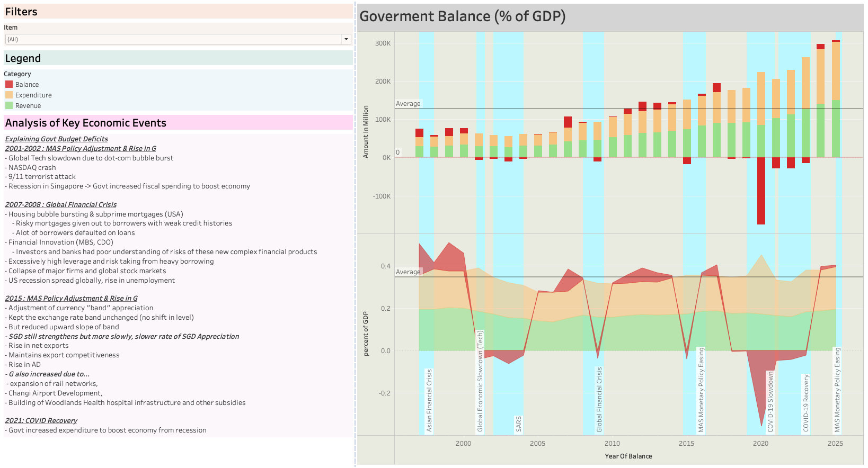Viewport: 868px width, 468px height.
Task: Select the SARS event marker label
Action: [x=519, y=424]
